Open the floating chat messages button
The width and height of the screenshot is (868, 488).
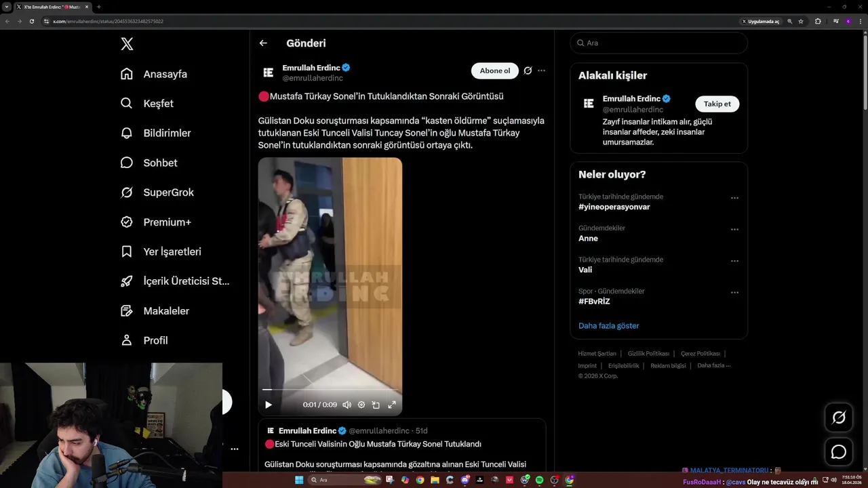point(839,451)
